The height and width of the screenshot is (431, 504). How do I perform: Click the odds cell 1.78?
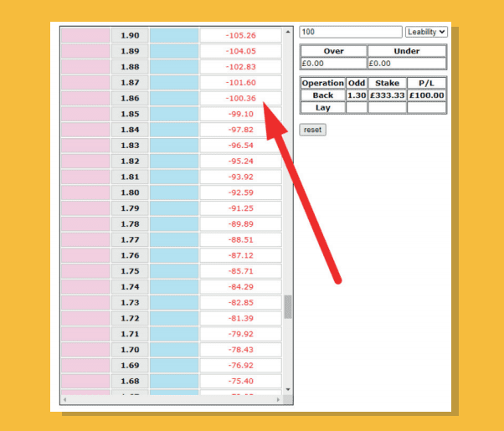click(130, 224)
